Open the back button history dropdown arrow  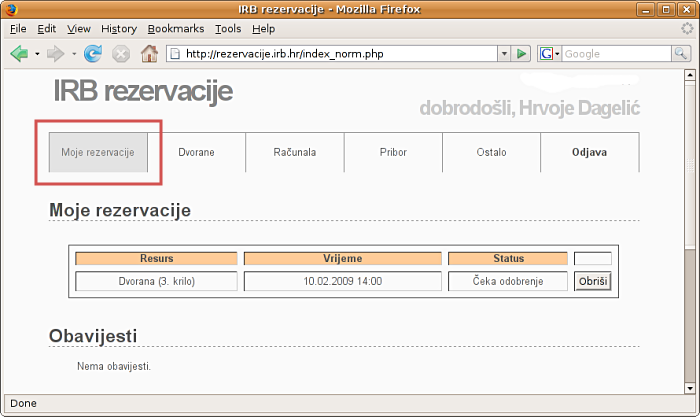point(37,53)
